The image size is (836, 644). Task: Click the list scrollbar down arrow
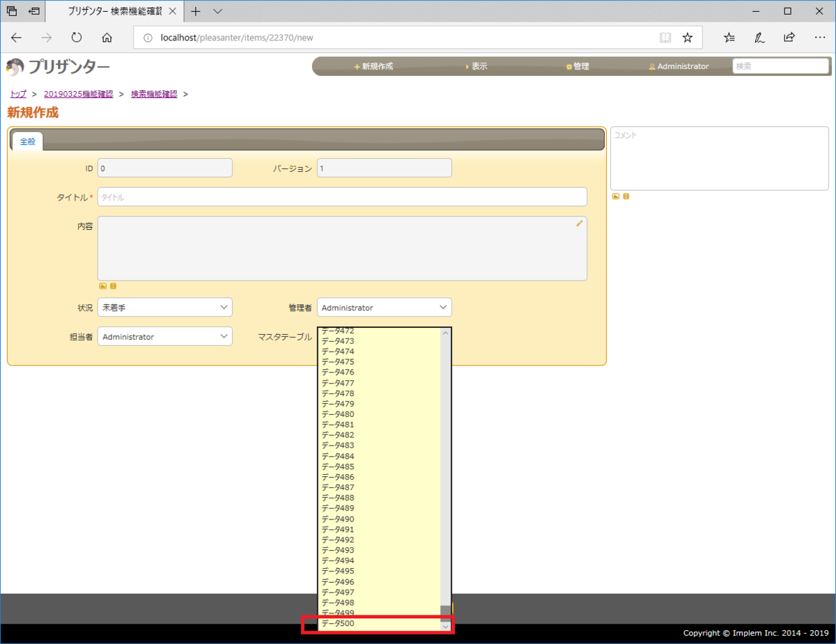[446, 627]
